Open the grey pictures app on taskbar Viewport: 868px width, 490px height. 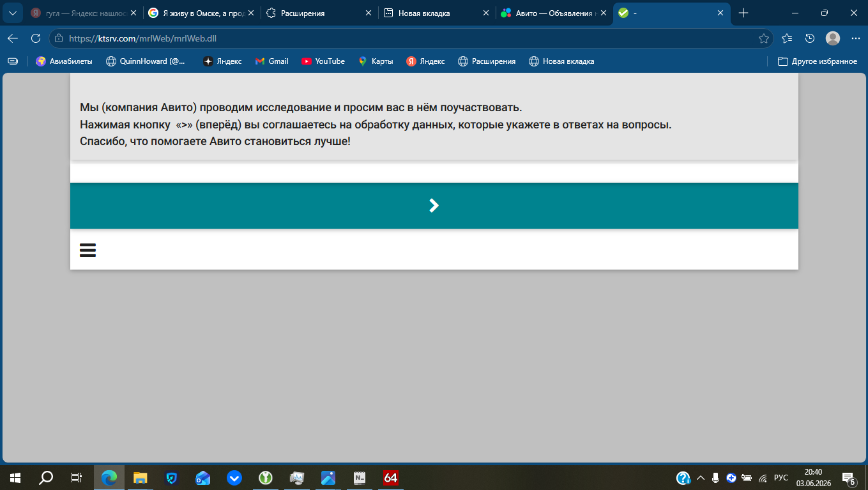pos(297,477)
